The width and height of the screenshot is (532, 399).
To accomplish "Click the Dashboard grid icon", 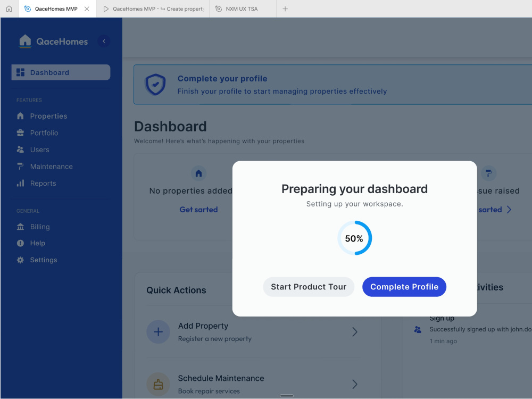I will [20, 72].
